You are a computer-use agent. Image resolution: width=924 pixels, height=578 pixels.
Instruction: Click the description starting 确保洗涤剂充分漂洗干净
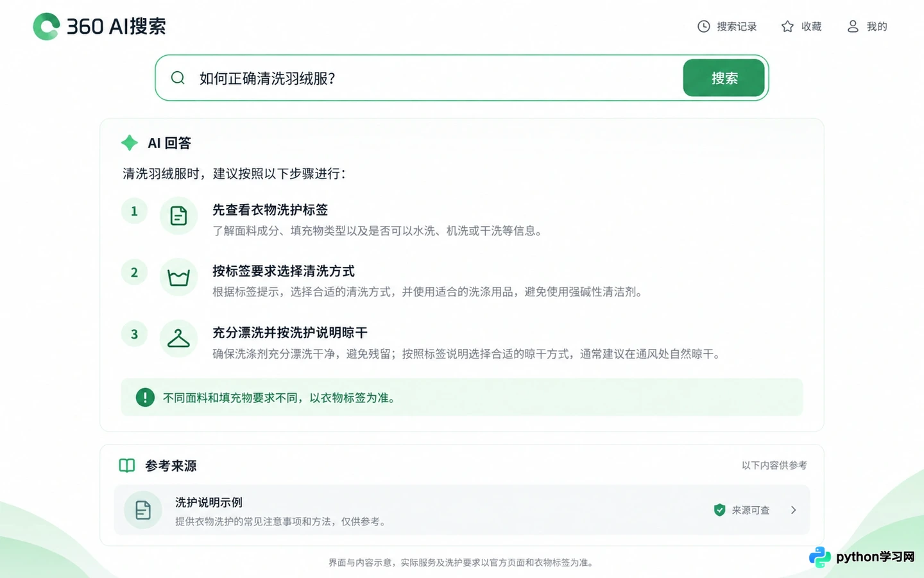click(x=468, y=354)
